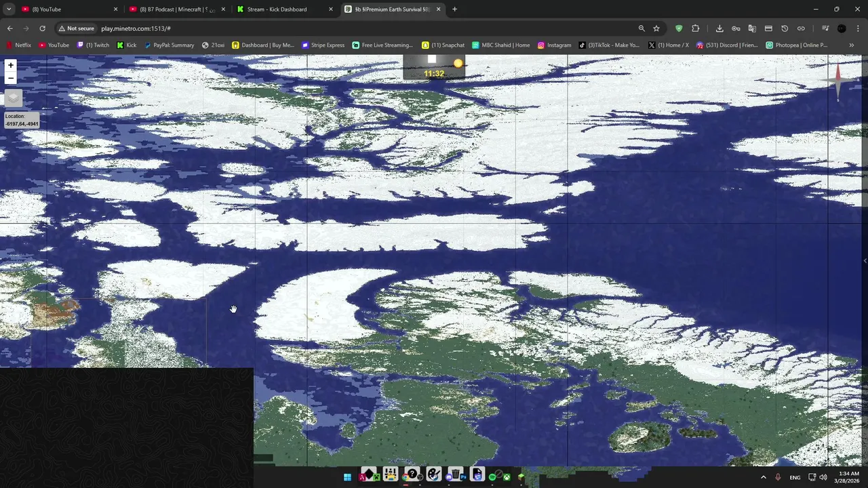The width and height of the screenshot is (868, 488).
Task: Click the copy link icon in toolbar
Action: pos(801,28)
